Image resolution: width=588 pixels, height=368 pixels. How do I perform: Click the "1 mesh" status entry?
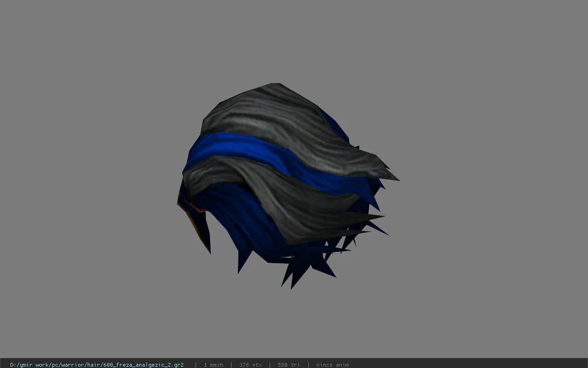[x=214, y=365]
